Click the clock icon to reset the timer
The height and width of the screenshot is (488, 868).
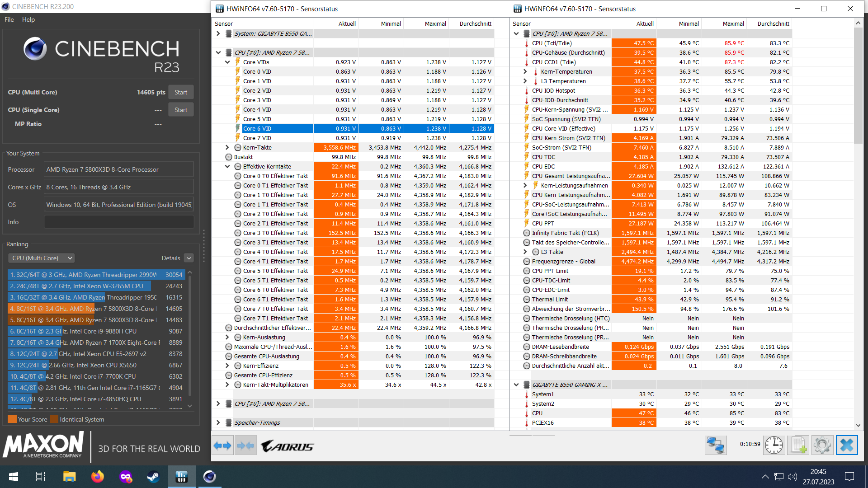click(774, 445)
